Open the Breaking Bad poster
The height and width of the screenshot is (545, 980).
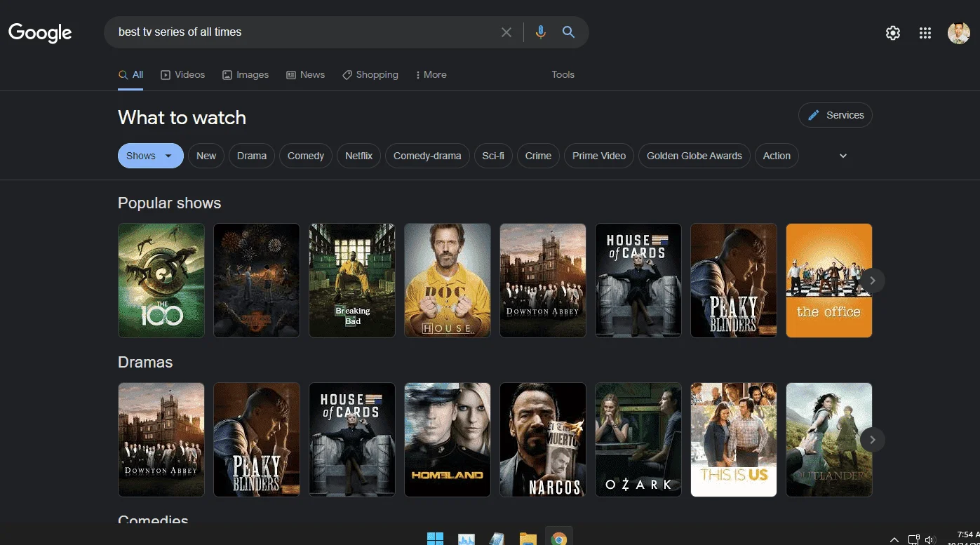point(352,281)
